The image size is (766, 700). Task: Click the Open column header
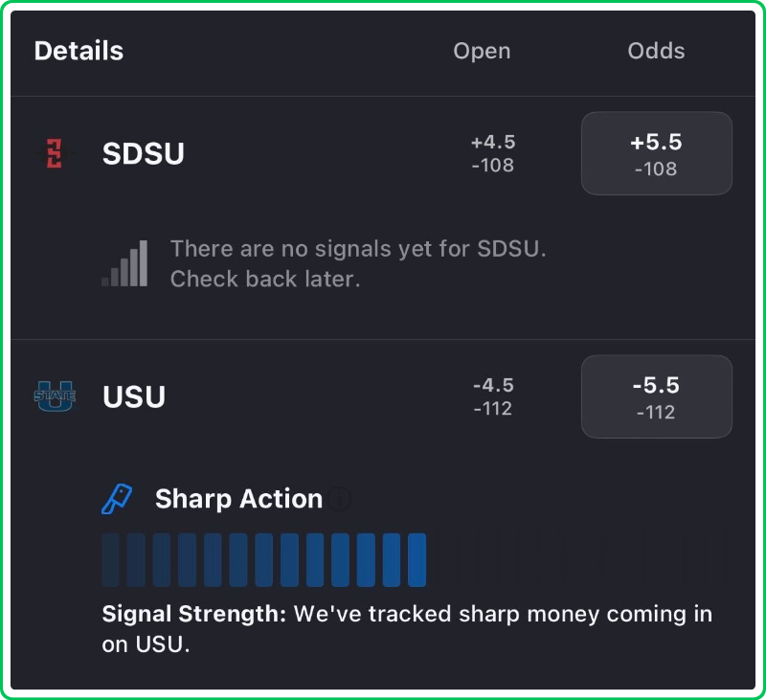pos(482,51)
